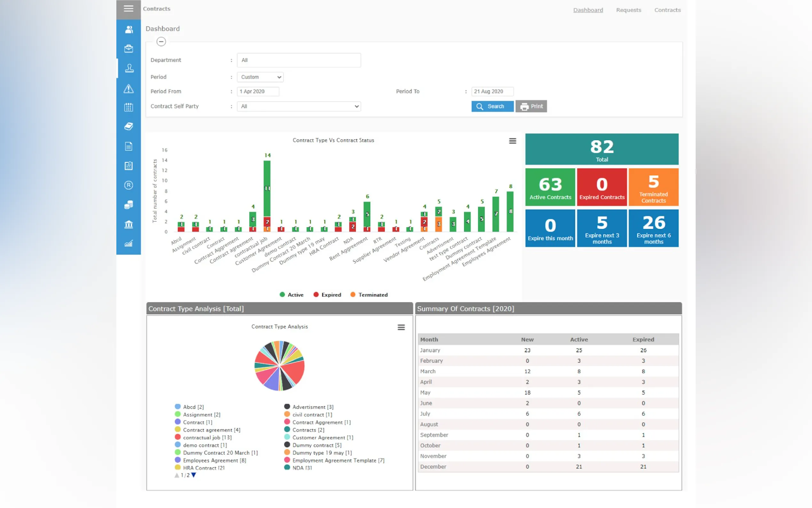Open the Period dropdown set to Custom

coord(260,77)
